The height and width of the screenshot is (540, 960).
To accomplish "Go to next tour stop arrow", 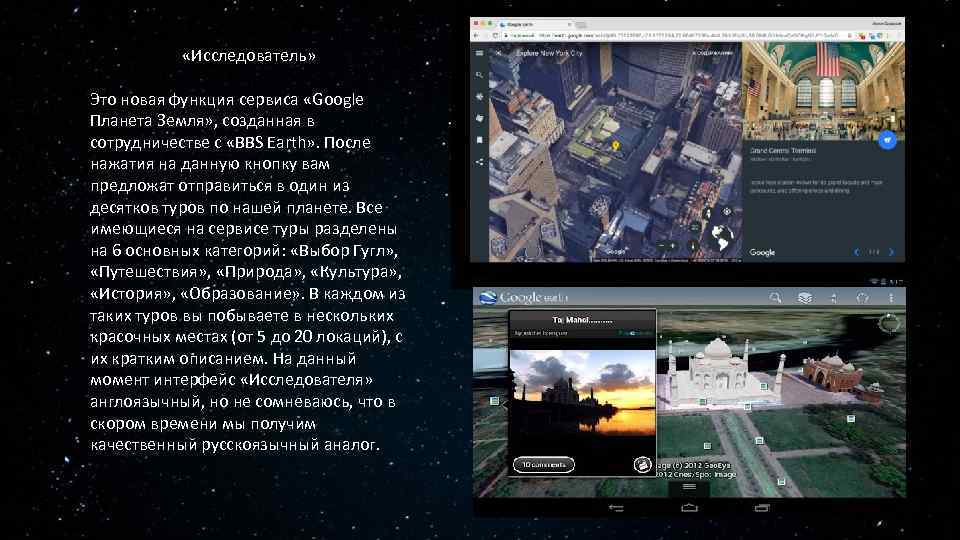I will point(891,252).
